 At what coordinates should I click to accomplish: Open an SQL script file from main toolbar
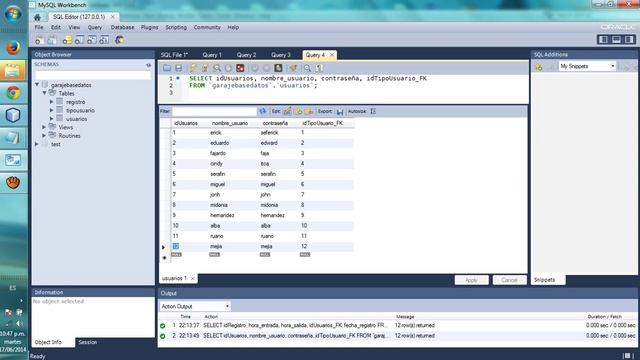click(51, 40)
